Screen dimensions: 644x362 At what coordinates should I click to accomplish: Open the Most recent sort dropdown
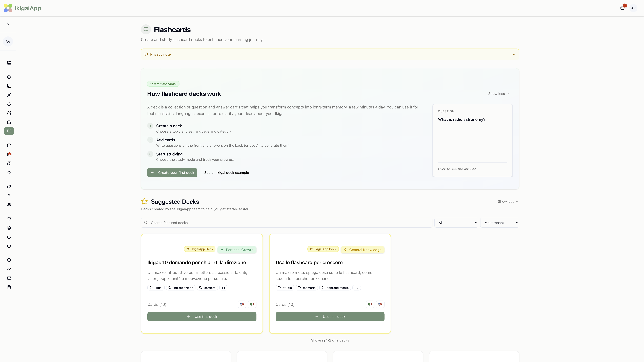499,222
